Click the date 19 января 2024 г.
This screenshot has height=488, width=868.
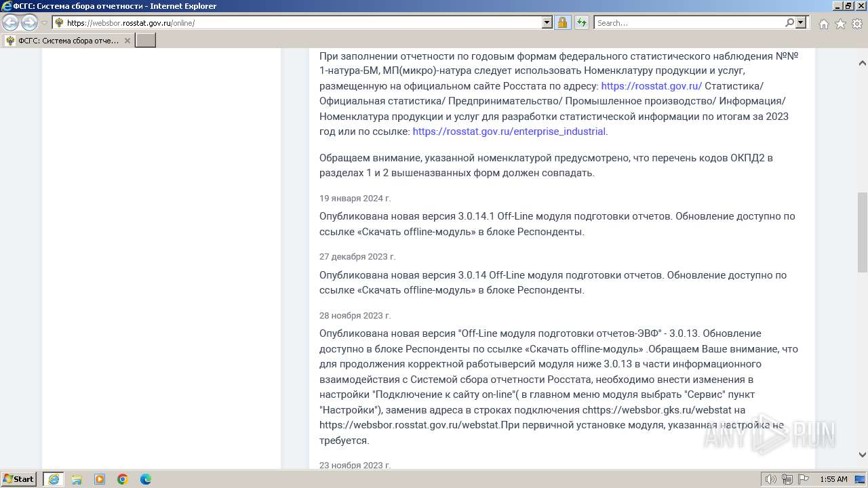tap(355, 199)
